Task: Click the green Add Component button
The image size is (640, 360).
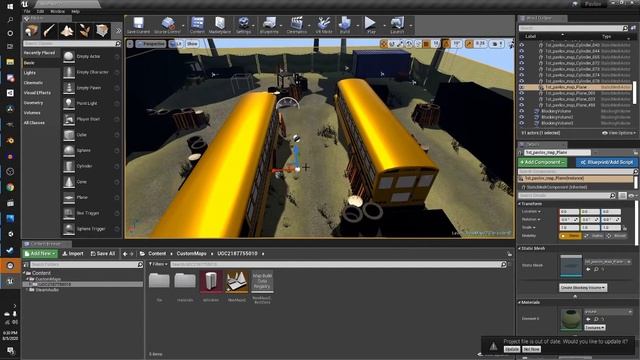Action: [542, 162]
